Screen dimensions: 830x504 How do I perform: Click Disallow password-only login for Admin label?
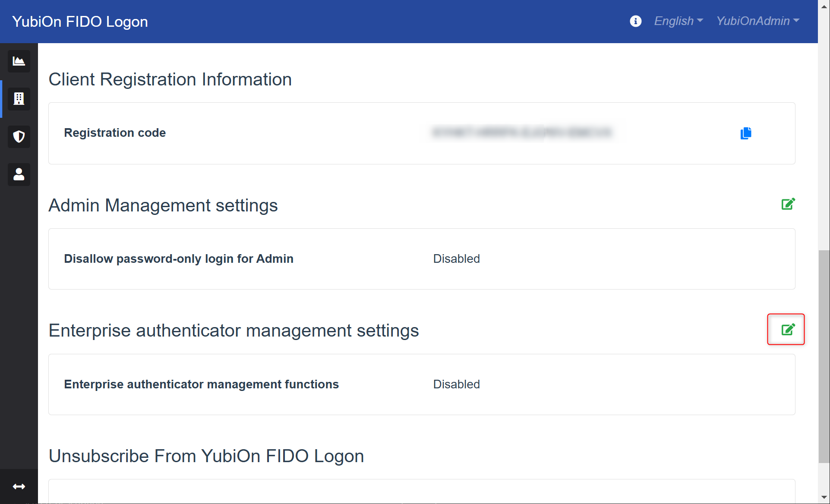(179, 259)
